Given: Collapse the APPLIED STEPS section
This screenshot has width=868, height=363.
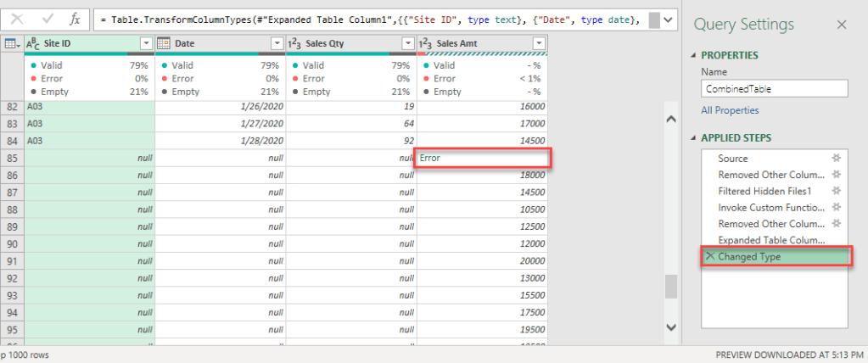Looking at the screenshot, I should coord(694,137).
